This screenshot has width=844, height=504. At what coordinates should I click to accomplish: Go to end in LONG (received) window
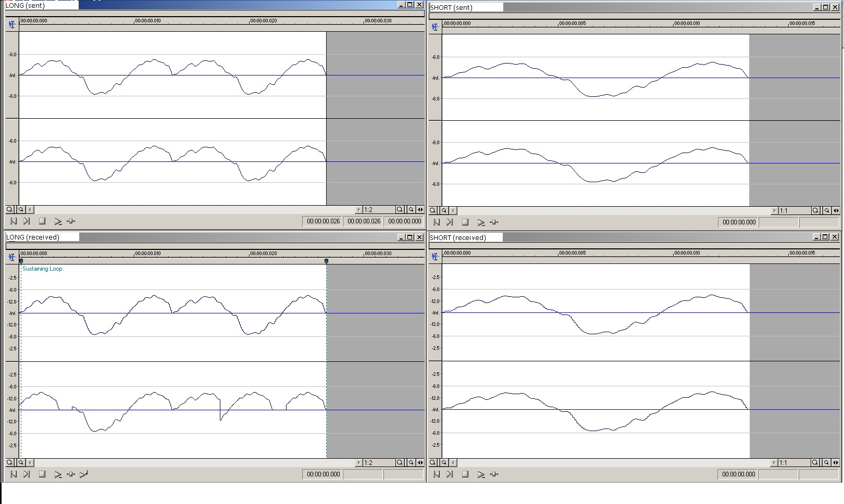point(27,474)
